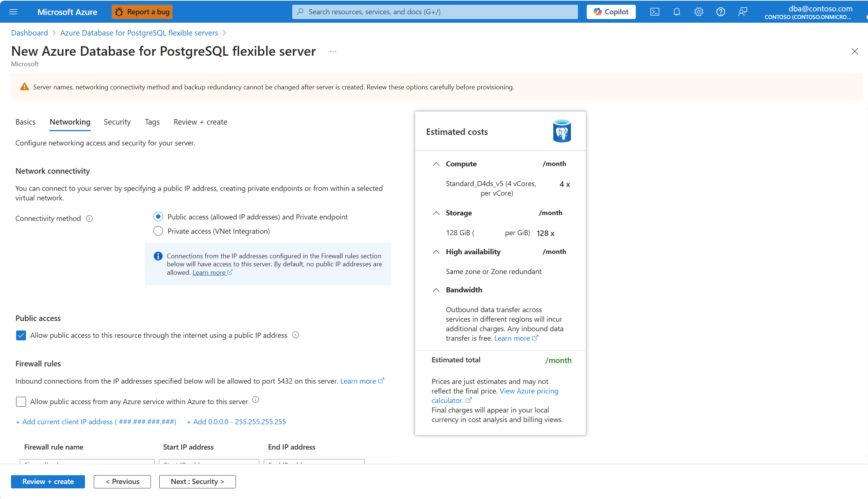The image size is (868, 499).
Task: Collapse the Compute cost section
Action: tap(436, 164)
